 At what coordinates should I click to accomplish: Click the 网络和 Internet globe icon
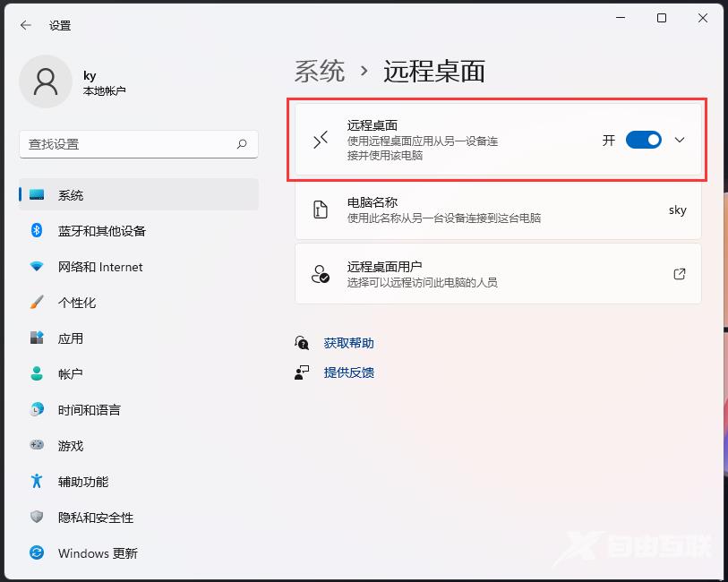pos(36,267)
